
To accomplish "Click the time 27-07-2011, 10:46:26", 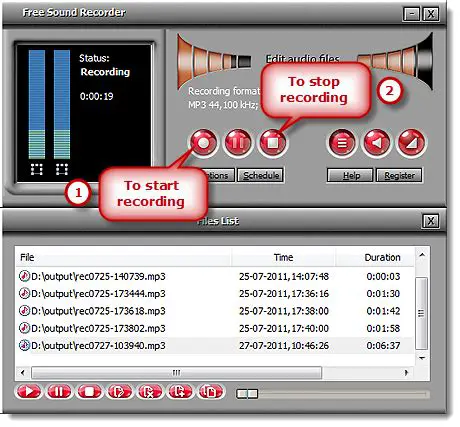I will [x=284, y=346].
